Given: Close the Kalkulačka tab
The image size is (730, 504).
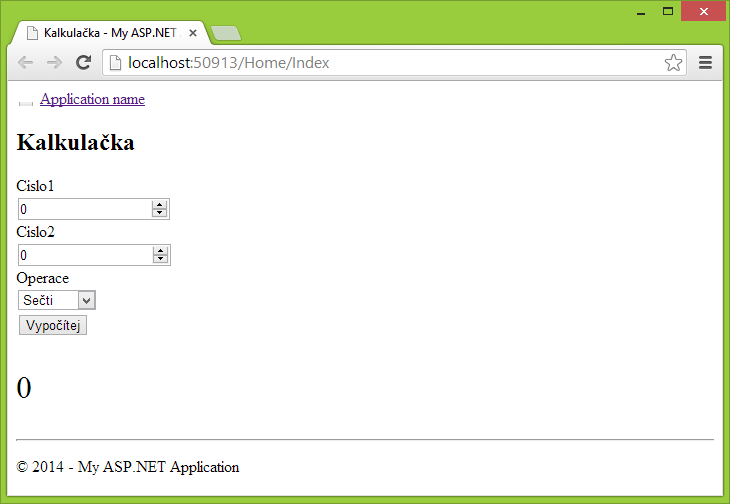Looking at the screenshot, I should pos(193,33).
